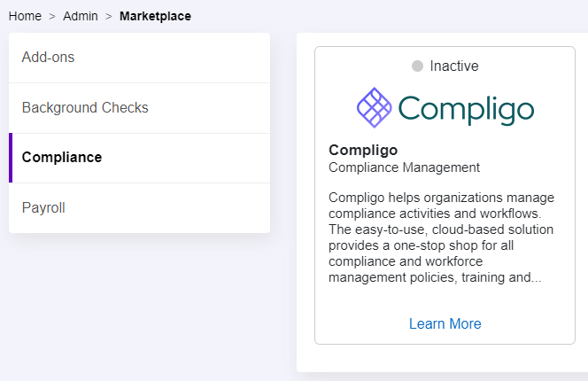Go to Home in the breadcrumb

[x=25, y=16]
